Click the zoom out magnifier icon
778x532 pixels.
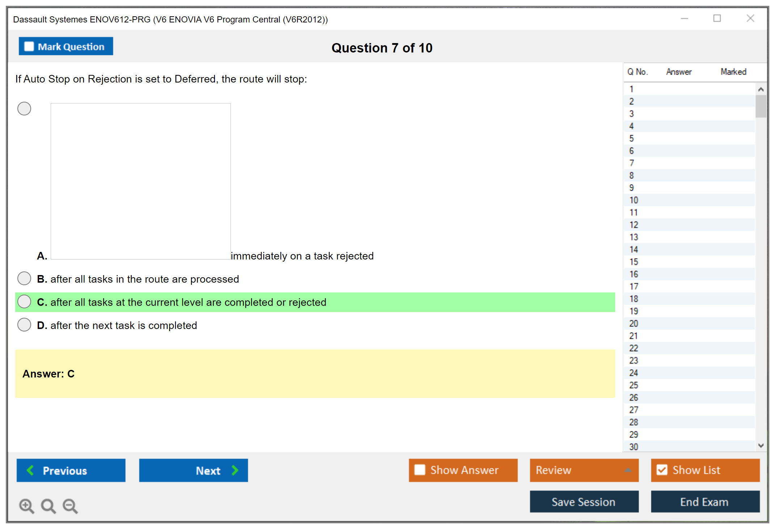pos(70,506)
